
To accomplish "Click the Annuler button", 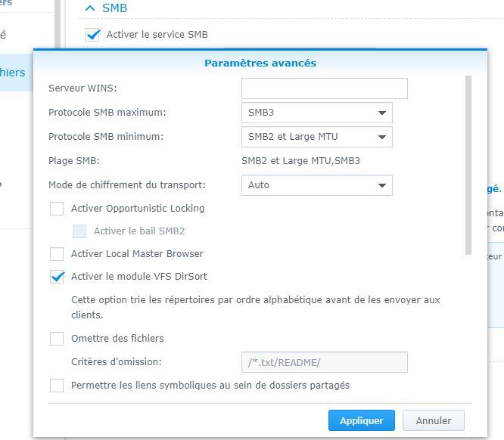I will pyautogui.click(x=433, y=420).
